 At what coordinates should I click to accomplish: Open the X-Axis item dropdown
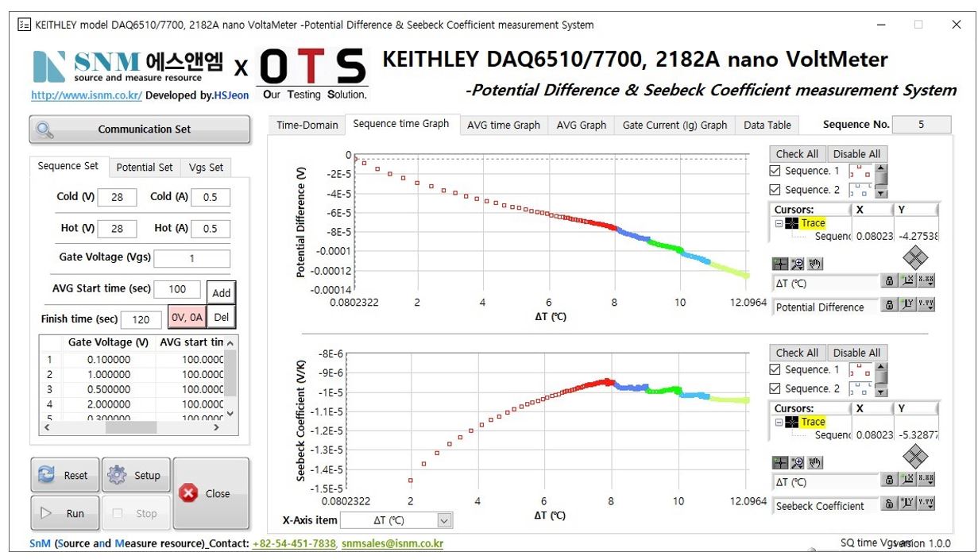[444, 520]
